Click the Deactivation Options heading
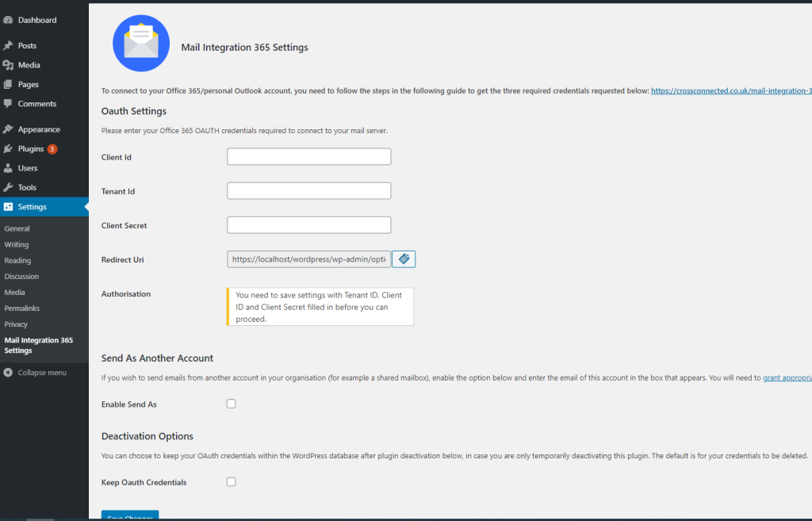This screenshot has width=812, height=521. point(147,437)
